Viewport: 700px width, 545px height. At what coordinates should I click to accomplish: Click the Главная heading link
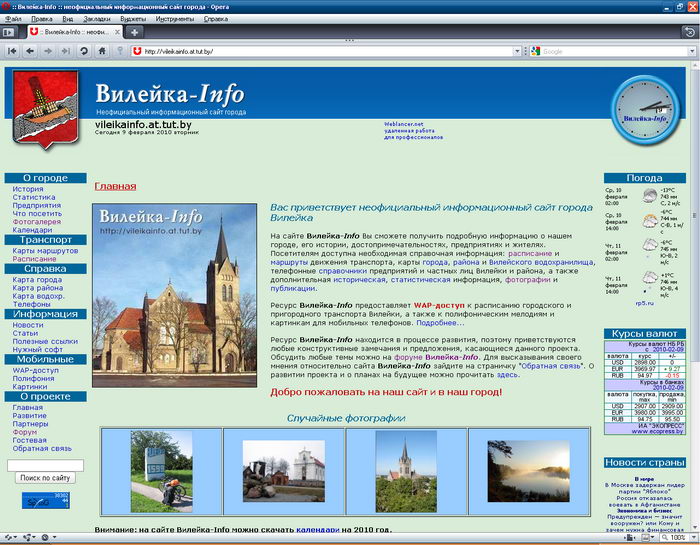point(115,186)
